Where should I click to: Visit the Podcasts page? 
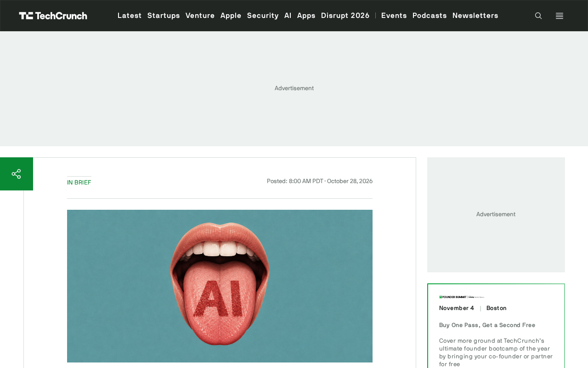pyautogui.click(x=430, y=16)
